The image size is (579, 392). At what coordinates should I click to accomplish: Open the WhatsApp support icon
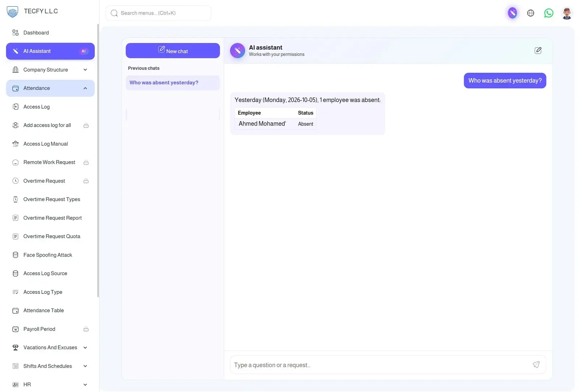pos(549,13)
